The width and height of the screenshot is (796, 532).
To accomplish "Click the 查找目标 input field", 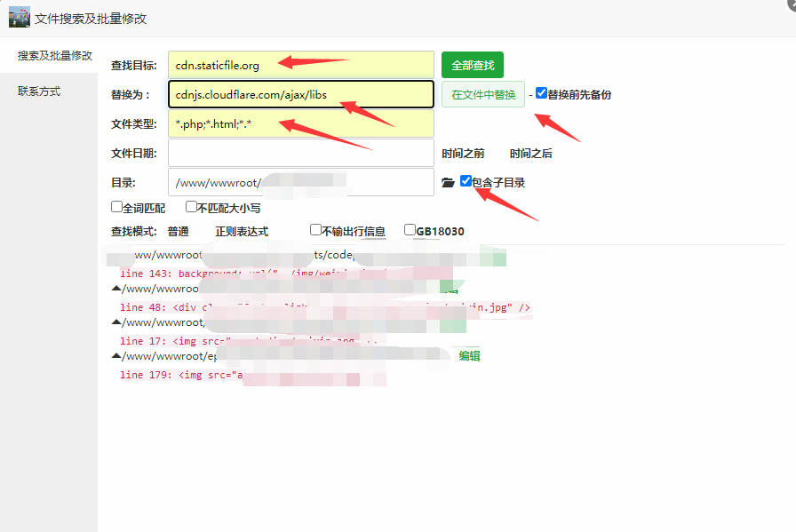I will point(300,65).
